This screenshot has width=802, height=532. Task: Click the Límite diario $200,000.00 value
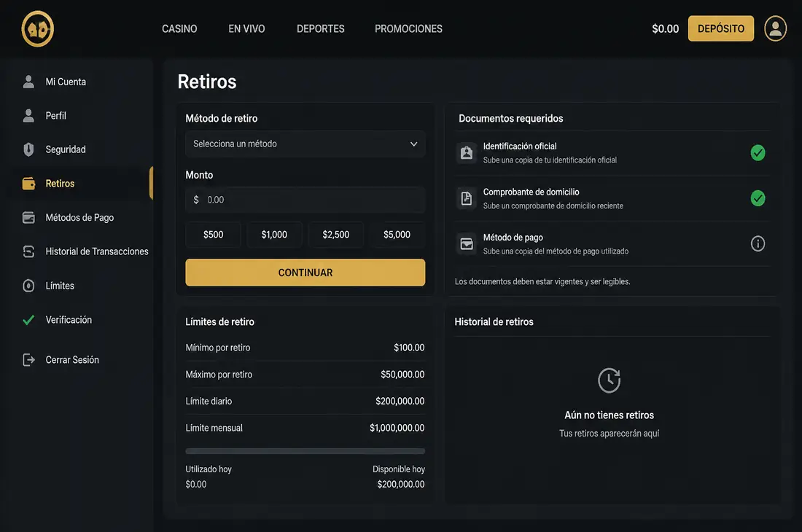pyautogui.click(x=400, y=401)
